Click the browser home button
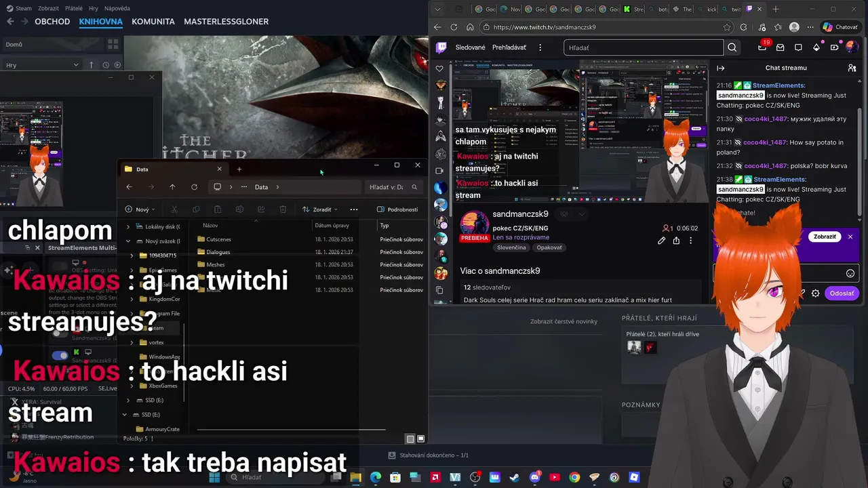This screenshot has width=868, height=488. pos(470,27)
